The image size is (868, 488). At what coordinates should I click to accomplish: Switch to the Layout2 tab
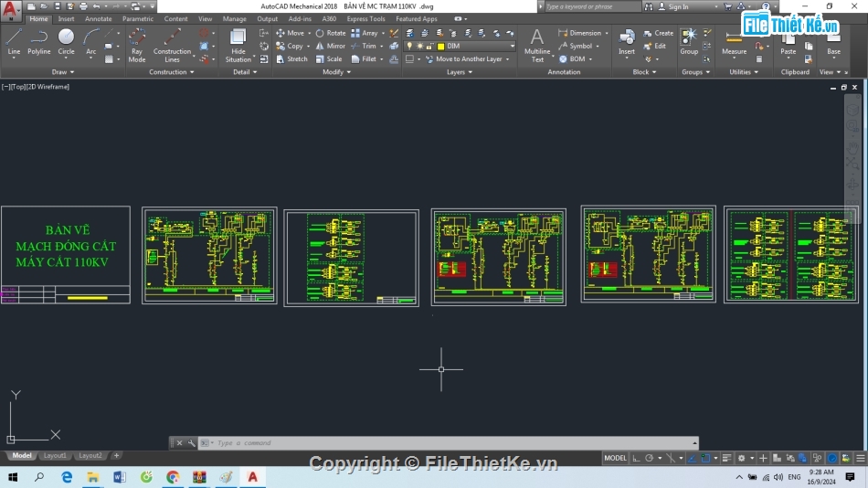90,455
